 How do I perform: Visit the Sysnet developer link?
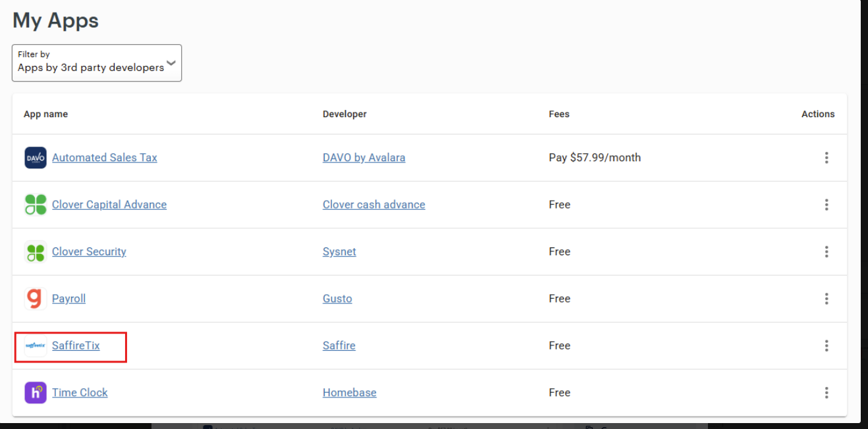339,252
